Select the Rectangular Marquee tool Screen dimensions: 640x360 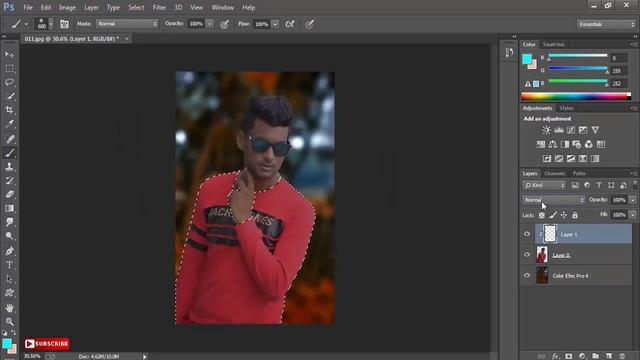[9, 68]
